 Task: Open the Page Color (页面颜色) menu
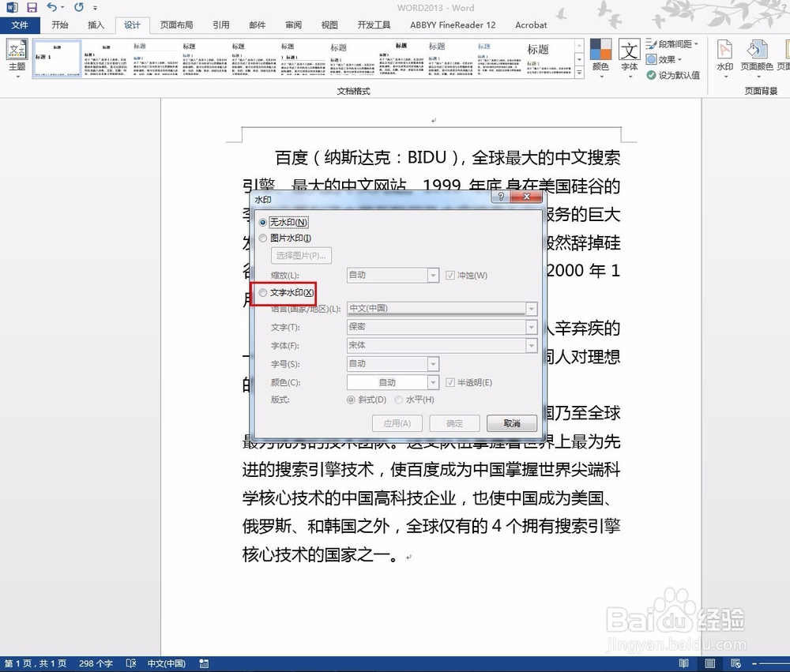[757, 58]
